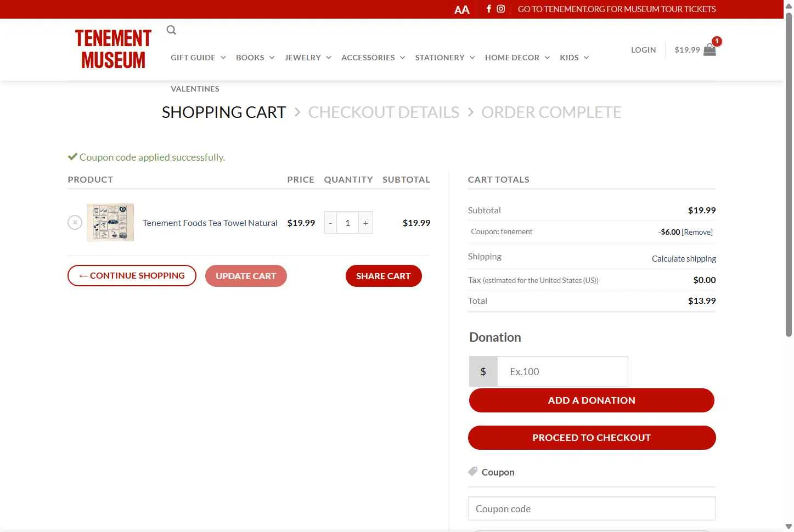The height and width of the screenshot is (532, 794).
Task: Open Calculate shipping link
Action: (684, 258)
